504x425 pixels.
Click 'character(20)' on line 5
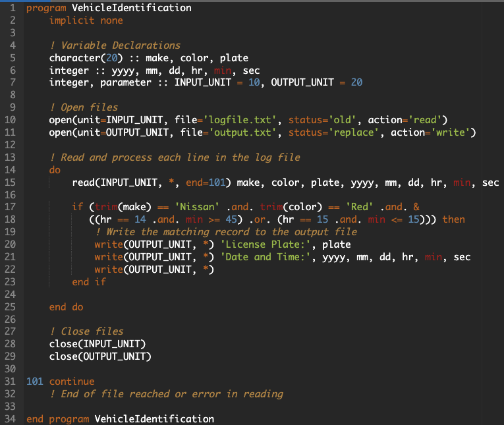[x=86, y=58]
